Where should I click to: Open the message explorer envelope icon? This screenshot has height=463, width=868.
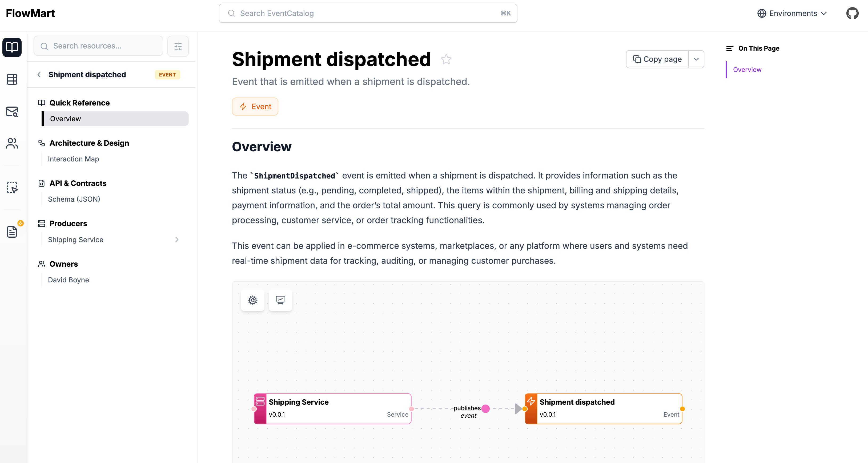point(12,111)
